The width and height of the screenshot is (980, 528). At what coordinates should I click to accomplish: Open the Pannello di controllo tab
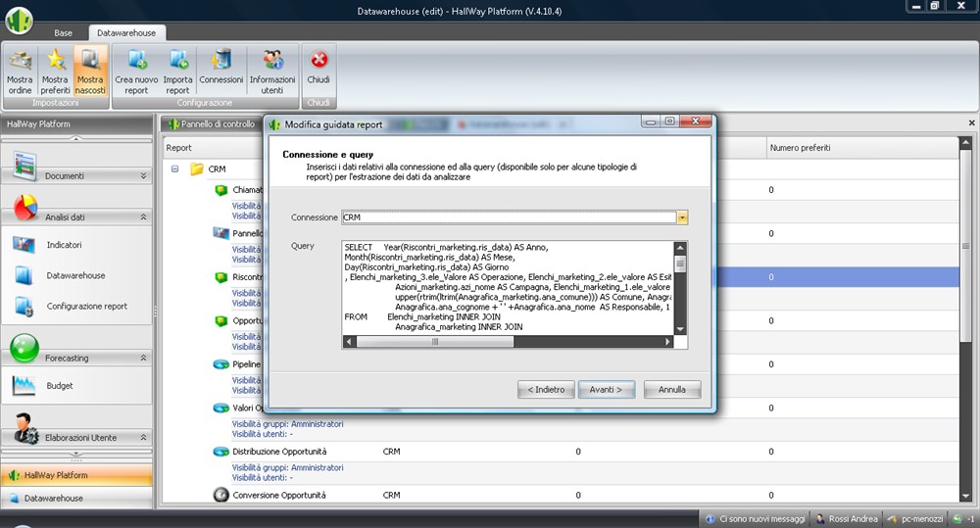pyautogui.click(x=211, y=123)
